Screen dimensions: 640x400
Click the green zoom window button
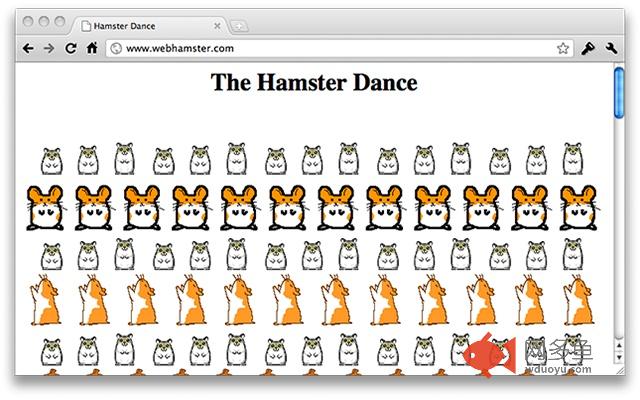coord(60,21)
